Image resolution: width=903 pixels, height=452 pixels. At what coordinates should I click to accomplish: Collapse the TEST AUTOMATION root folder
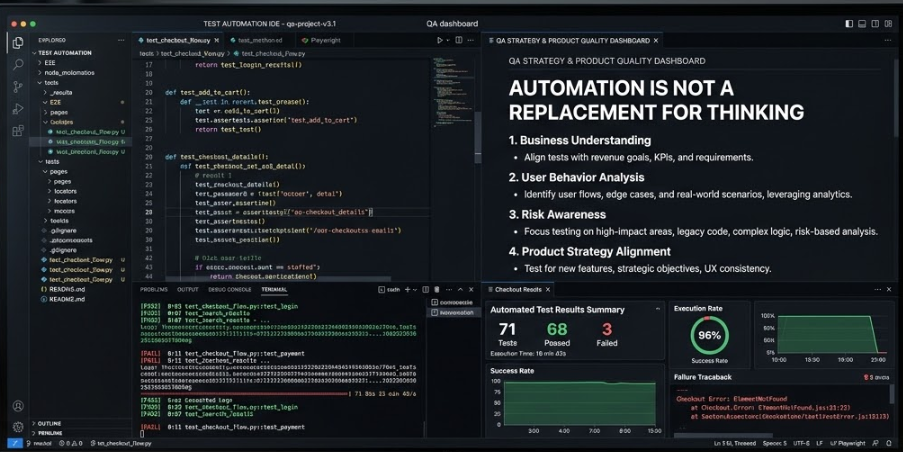click(64, 52)
